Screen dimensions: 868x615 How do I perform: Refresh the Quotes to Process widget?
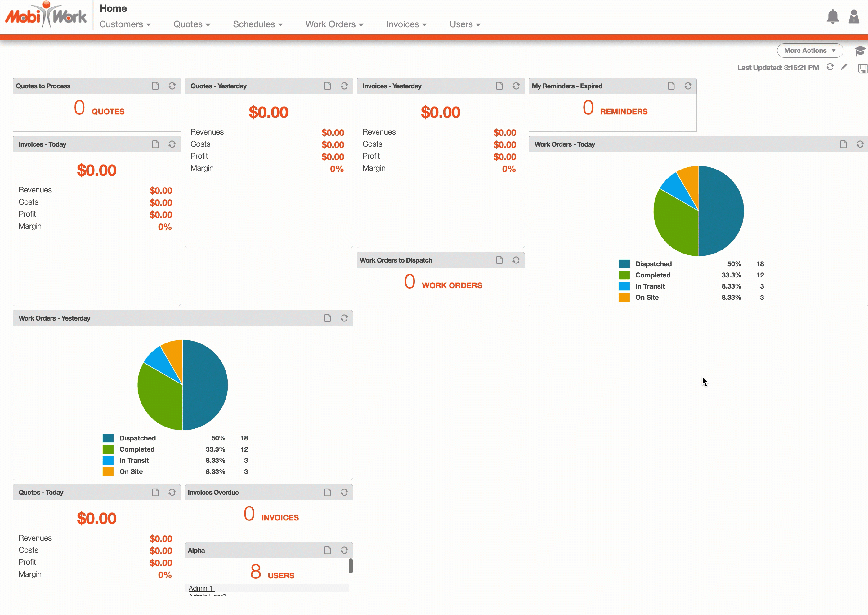pyautogui.click(x=172, y=86)
